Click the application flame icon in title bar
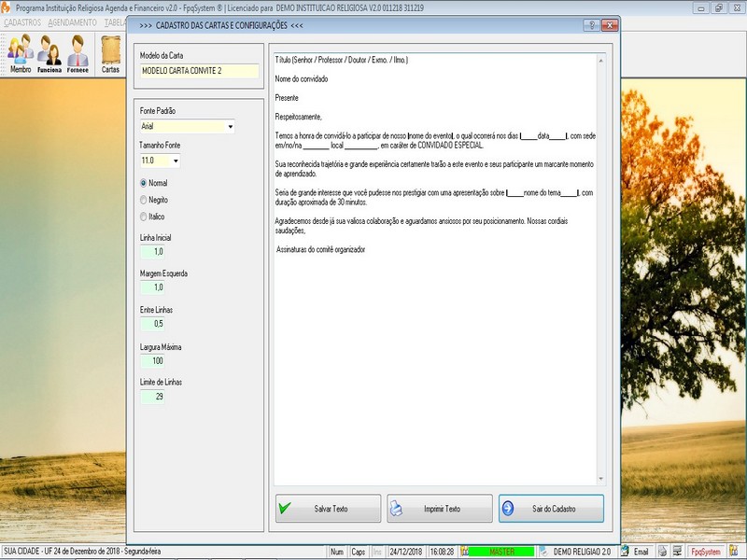The height and width of the screenshot is (560, 747). (x=6, y=7)
